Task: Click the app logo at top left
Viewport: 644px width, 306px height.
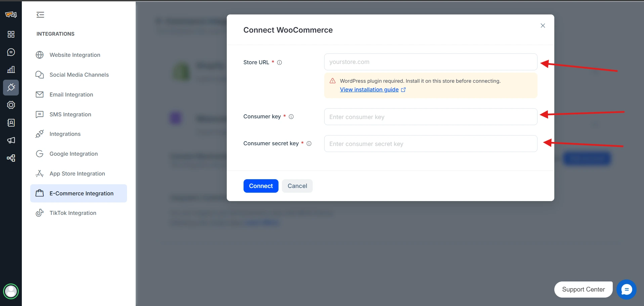Action: [11, 14]
